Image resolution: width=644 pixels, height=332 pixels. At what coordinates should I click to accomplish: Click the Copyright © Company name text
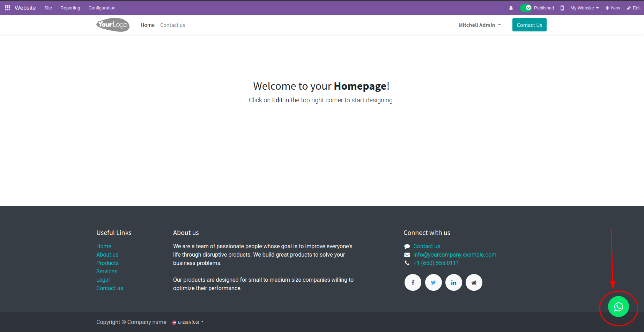tap(131, 322)
